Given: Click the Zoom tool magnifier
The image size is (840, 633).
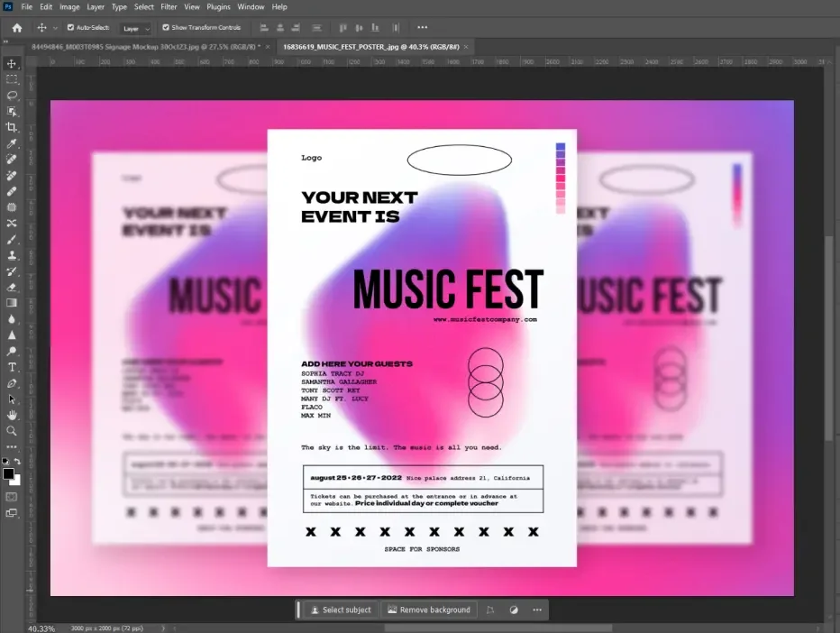Looking at the screenshot, I should (x=12, y=431).
